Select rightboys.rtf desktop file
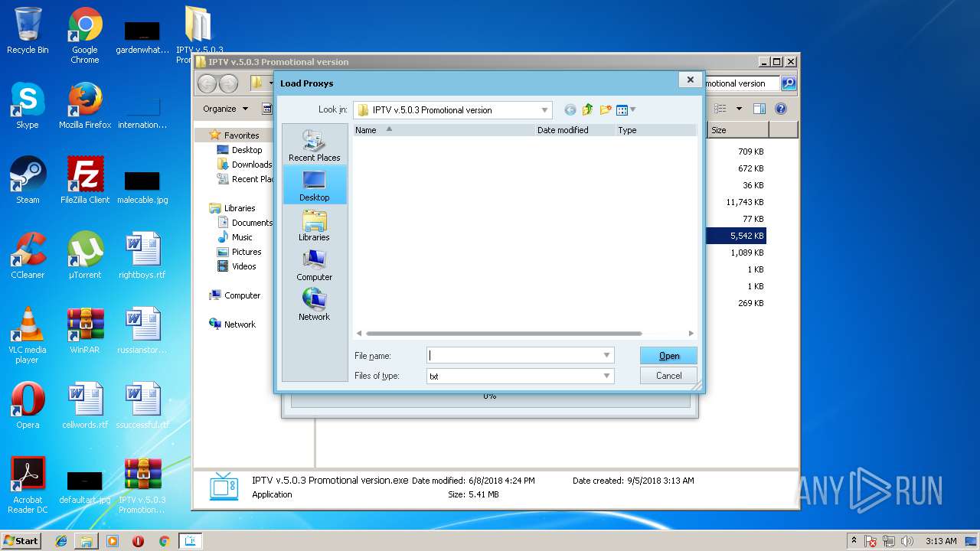This screenshot has height=551, width=980. tap(142, 256)
